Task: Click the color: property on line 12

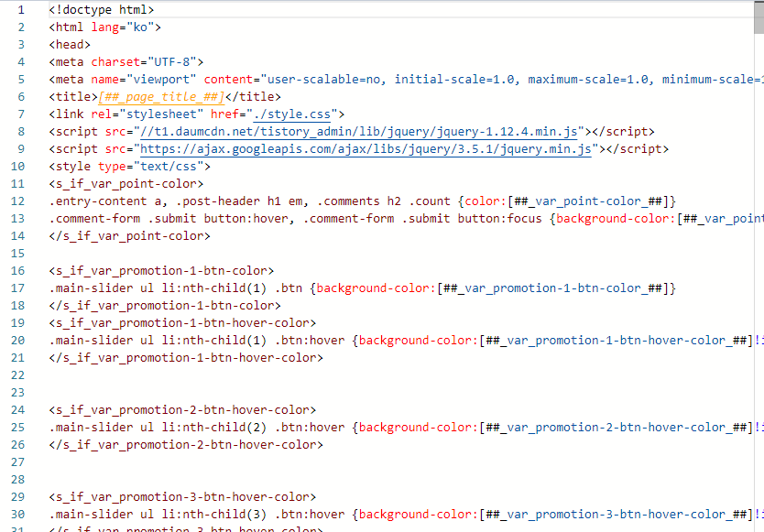Action: 486,201
